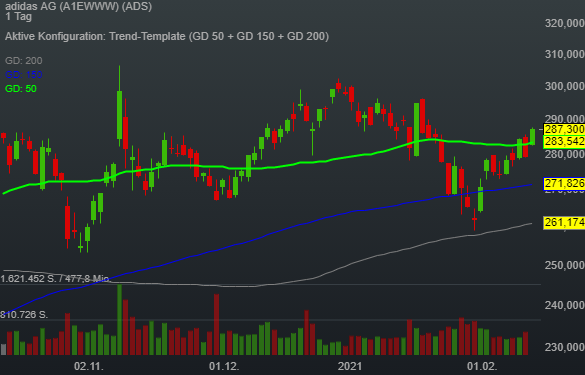The image size is (585, 375).
Task: Click the volume label '810.726 S.'
Action: 24,315
